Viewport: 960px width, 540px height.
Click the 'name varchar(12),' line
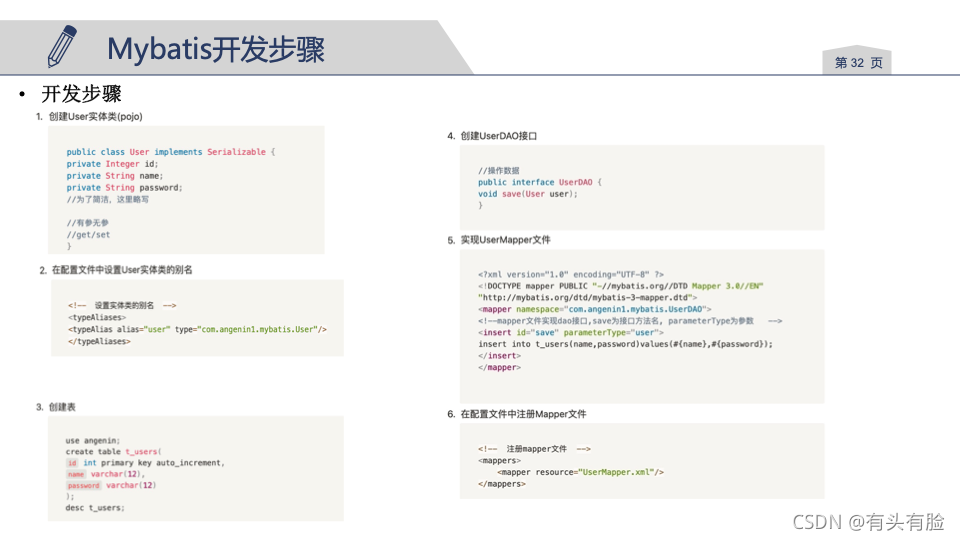tap(105, 474)
